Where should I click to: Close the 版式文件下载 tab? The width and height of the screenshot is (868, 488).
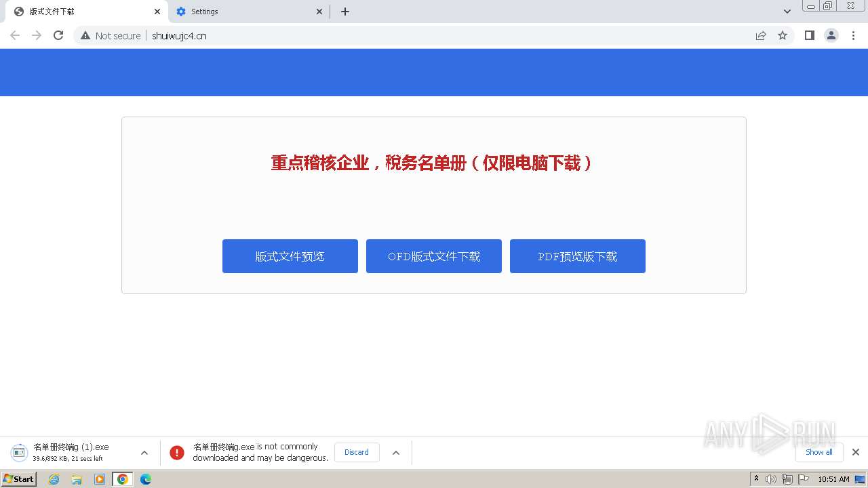[157, 12]
